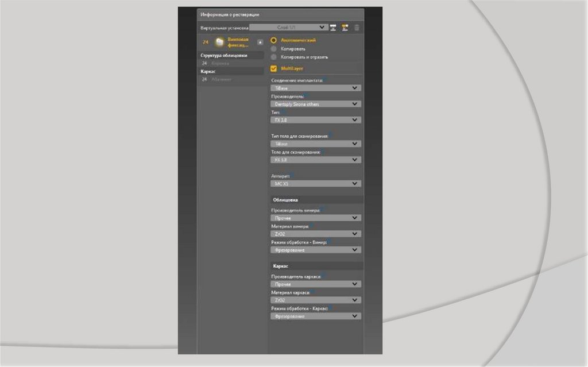
Task: Open the Соединение имплантата TiBase dropdown
Action: tap(316, 88)
